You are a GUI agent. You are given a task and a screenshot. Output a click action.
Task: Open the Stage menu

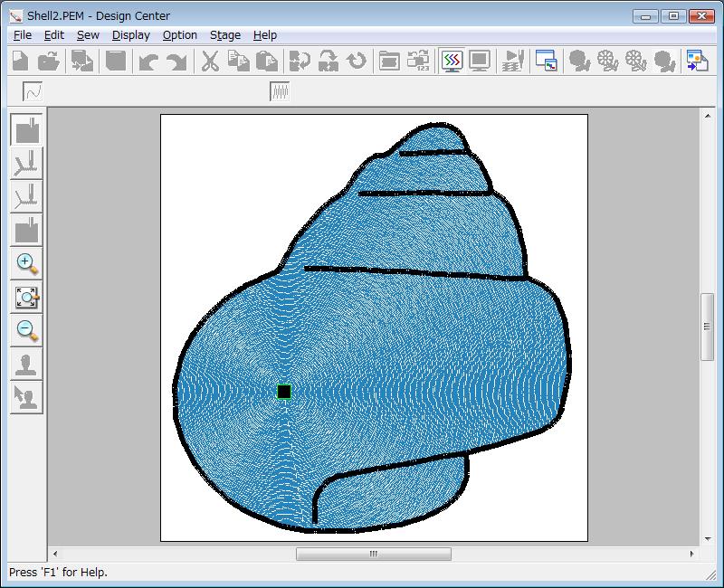pyautogui.click(x=225, y=35)
